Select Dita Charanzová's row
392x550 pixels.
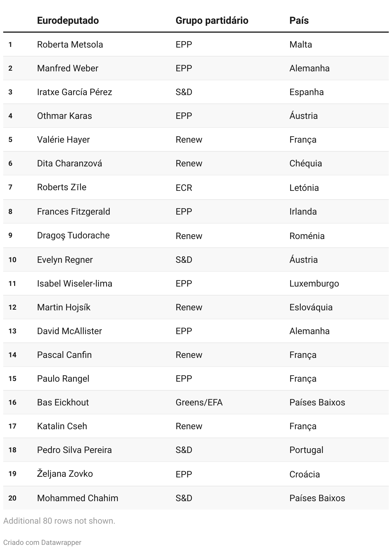[196, 163]
